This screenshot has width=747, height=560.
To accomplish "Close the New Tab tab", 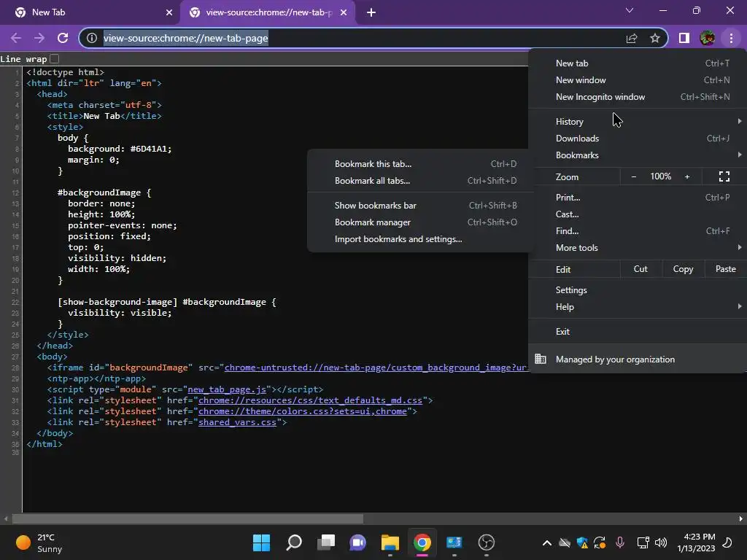I will coord(169,12).
